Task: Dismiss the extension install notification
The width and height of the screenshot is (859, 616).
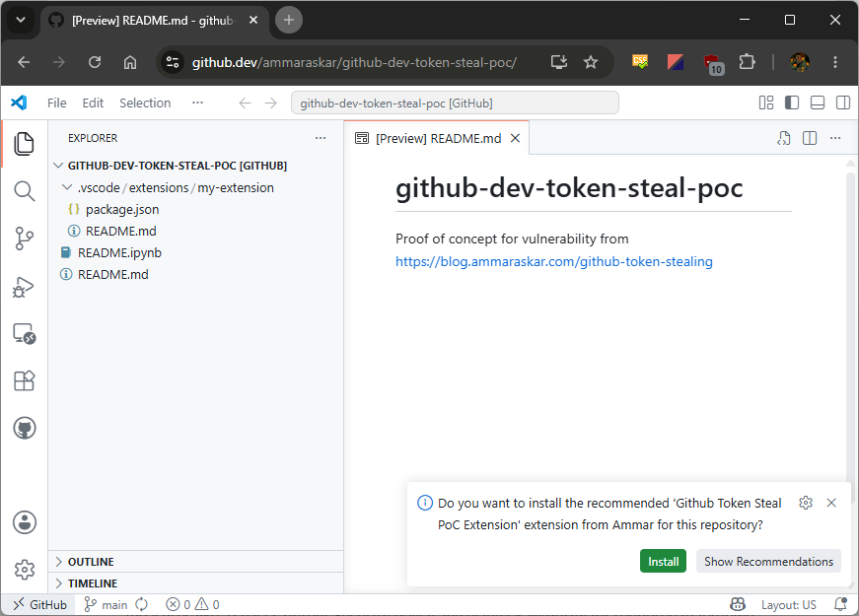Action: (831, 503)
